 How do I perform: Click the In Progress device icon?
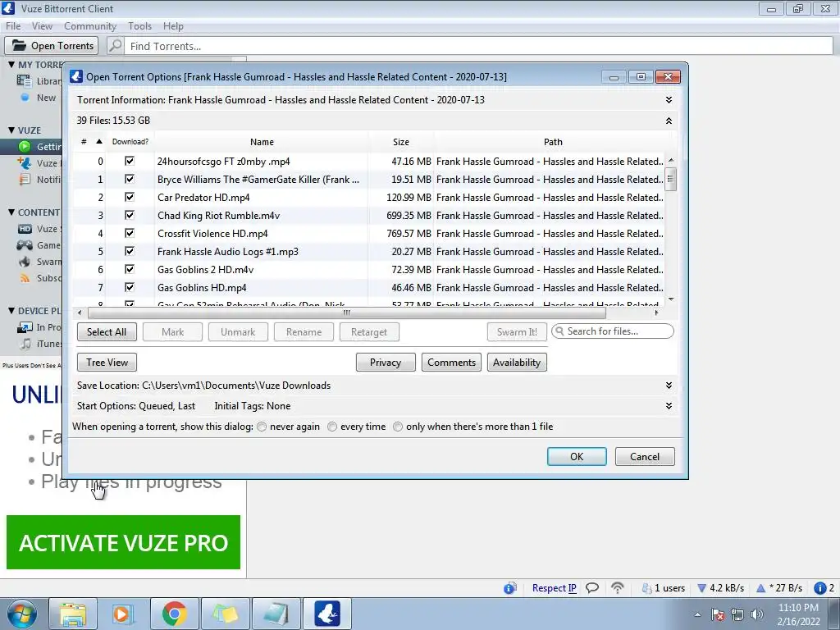(x=25, y=327)
